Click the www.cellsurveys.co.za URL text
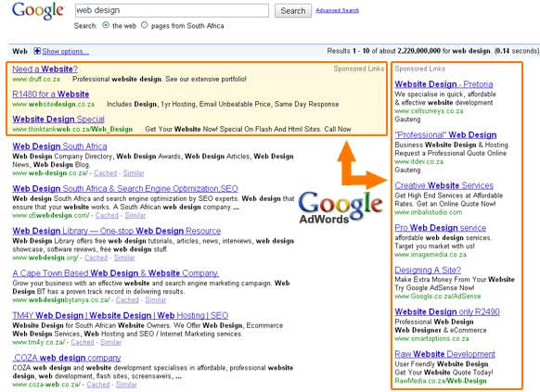This screenshot has height=392, width=540. click(x=429, y=111)
